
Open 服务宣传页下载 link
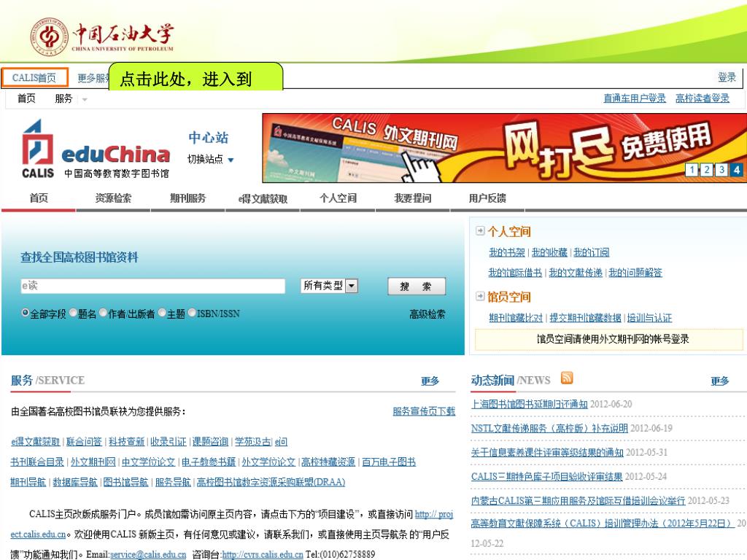point(424,411)
